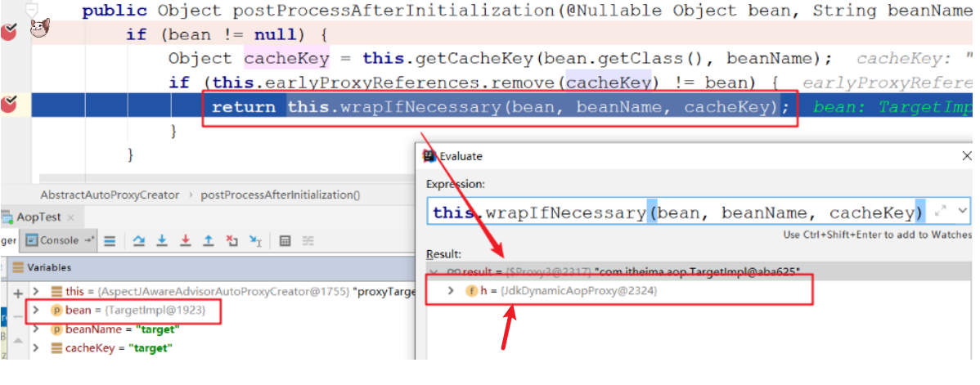The width and height of the screenshot is (980, 385).
Task: Click the 'p' parameter icon beside bean
Action: tap(56, 310)
